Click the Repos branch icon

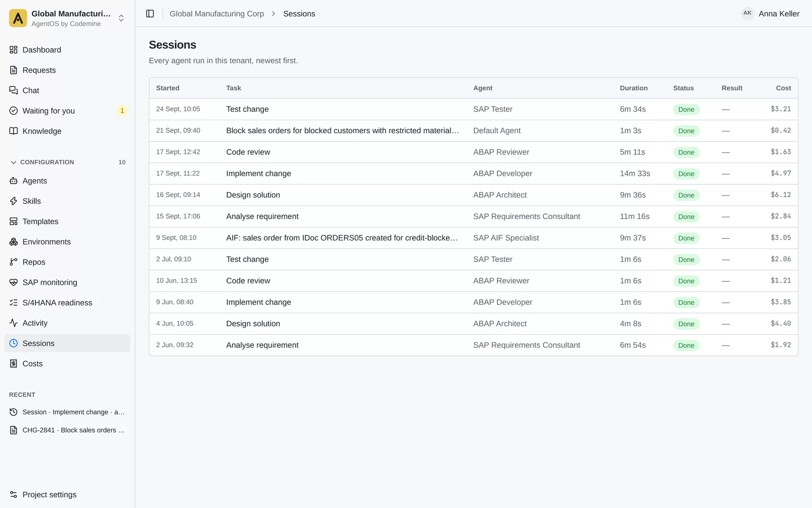tap(14, 262)
